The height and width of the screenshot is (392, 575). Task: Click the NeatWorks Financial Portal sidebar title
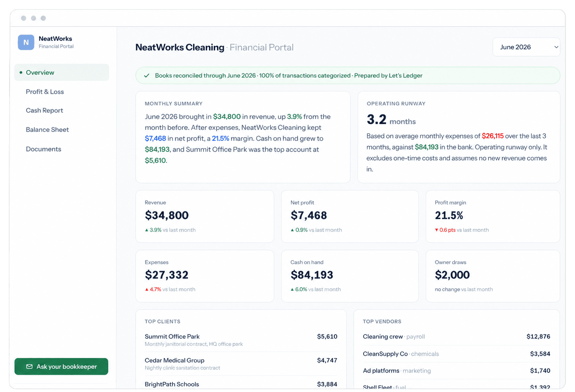click(56, 42)
